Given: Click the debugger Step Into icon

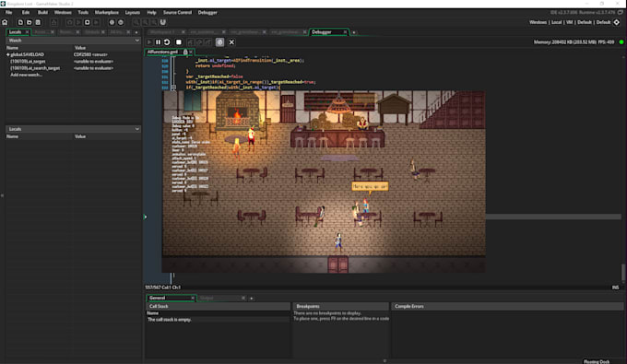Looking at the screenshot, I should (190, 42).
